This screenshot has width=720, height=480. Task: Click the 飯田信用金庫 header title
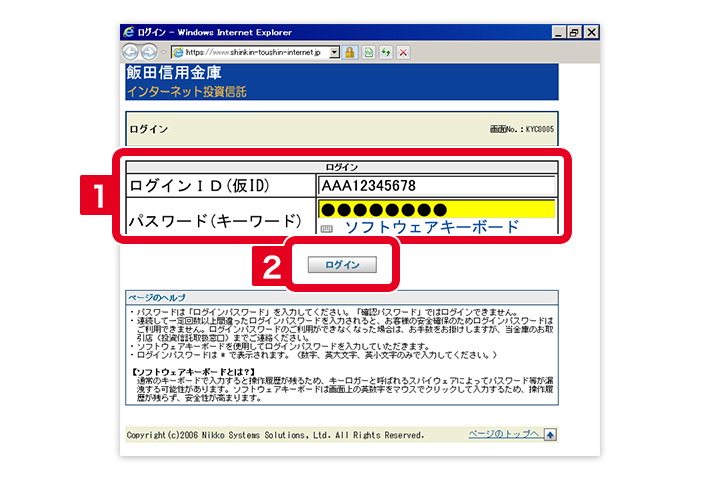[174, 73]
